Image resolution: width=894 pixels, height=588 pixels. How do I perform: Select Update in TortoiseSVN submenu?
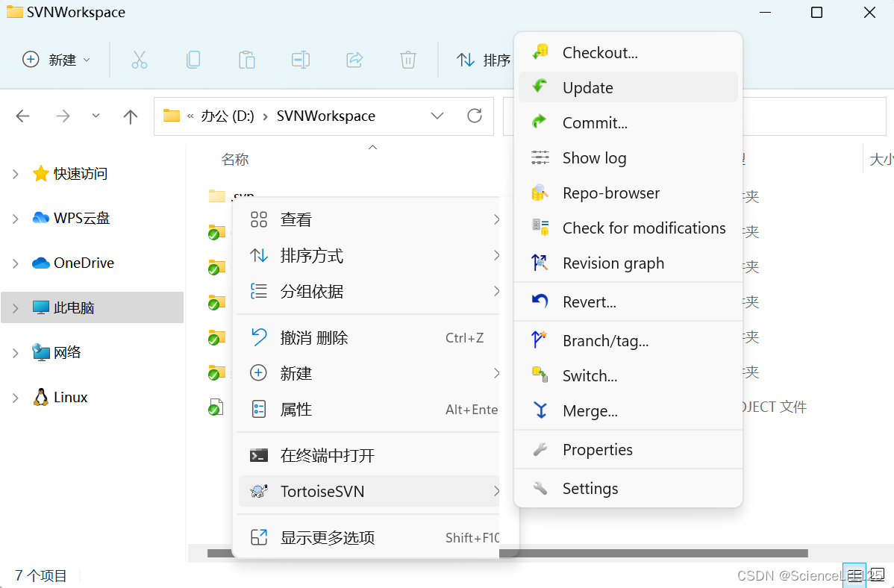click(587, 87)
